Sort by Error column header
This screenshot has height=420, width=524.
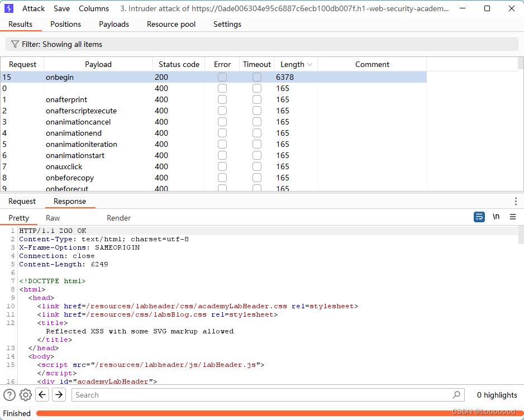coord(222,64)
